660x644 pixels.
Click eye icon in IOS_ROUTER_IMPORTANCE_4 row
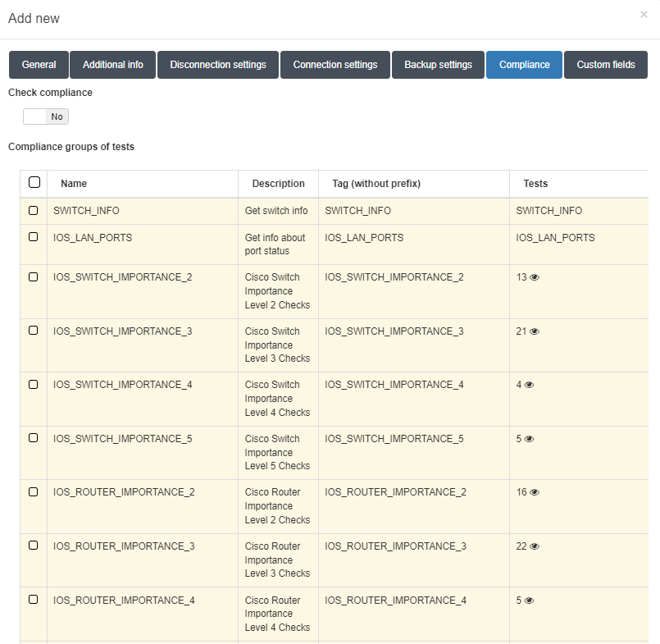529,601
